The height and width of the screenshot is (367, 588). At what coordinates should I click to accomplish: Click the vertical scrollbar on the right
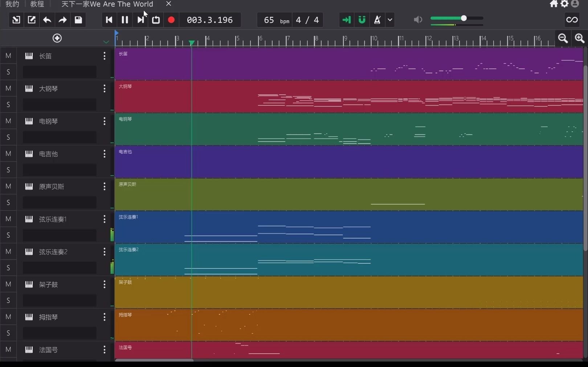pyautogui.click(x=585, y=158)
